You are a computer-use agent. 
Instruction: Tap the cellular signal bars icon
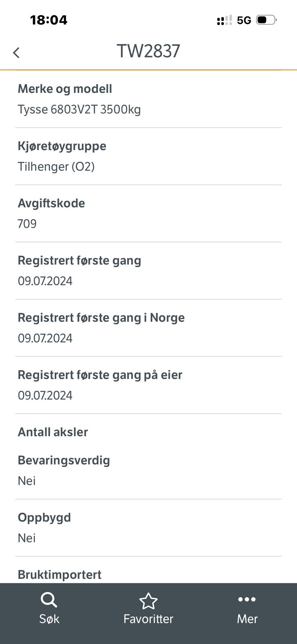pyautogui.click(x=224, y=20)
